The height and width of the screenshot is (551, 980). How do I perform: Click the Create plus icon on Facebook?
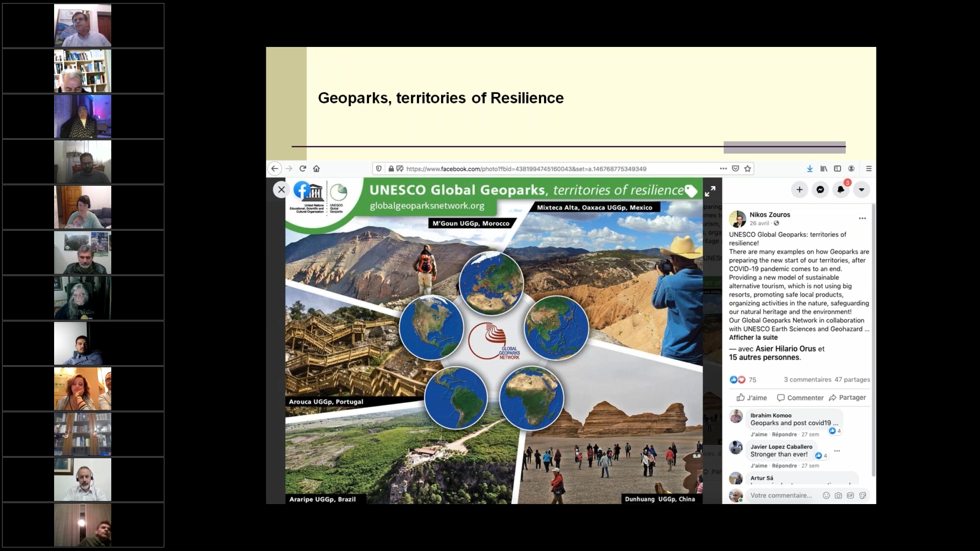point(799,189)
